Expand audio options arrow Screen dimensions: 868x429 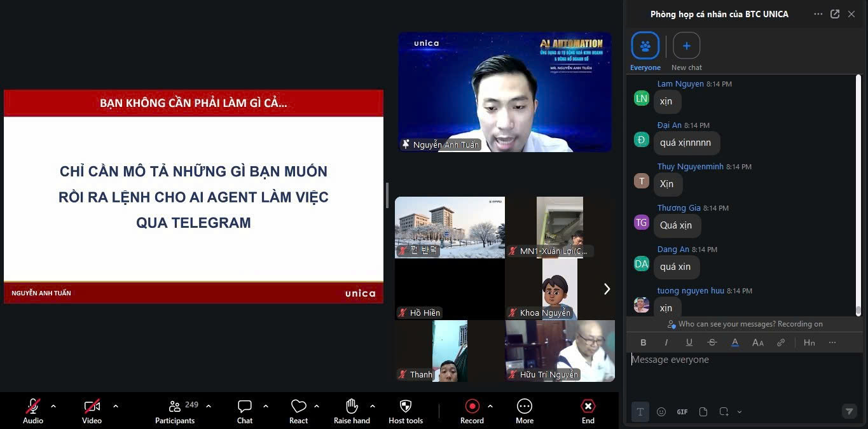click(x=53, y=406)
